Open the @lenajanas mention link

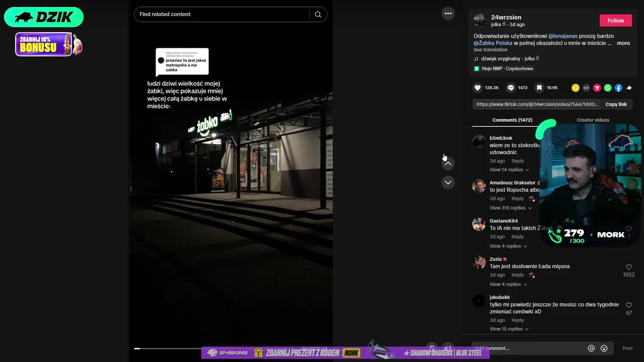pos(563,36)
